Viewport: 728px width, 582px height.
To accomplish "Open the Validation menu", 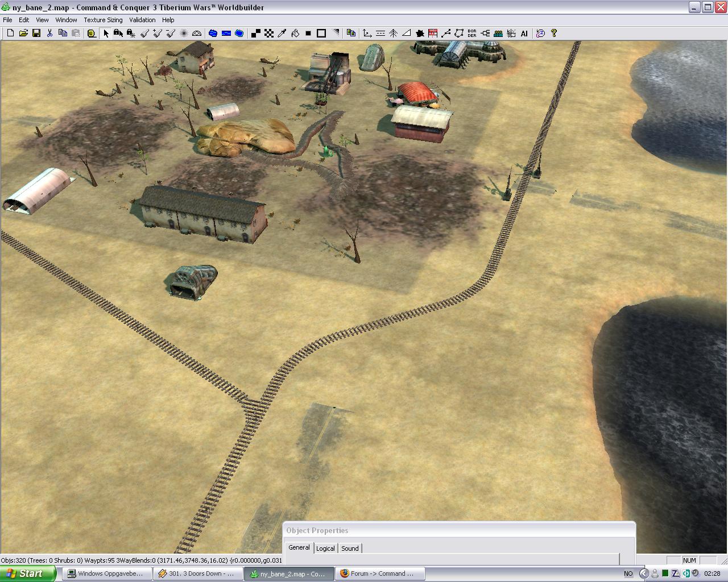I will click(x=142, y=20).
